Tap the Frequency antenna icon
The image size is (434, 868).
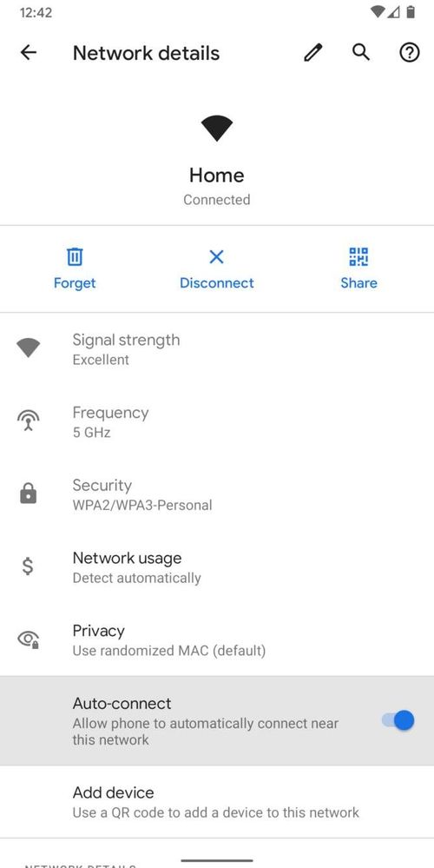28,421
